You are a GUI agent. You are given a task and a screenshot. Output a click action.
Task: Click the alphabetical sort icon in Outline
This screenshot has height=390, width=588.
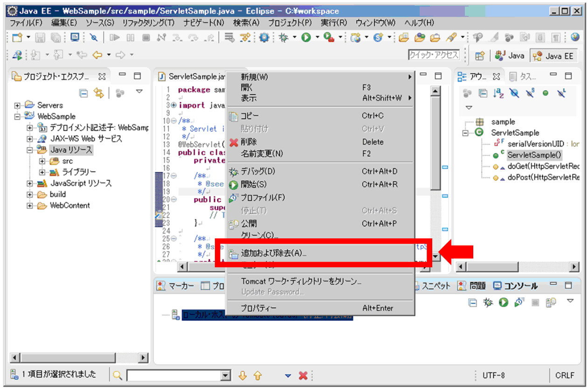pyautogui.click(x=499, y=93)
